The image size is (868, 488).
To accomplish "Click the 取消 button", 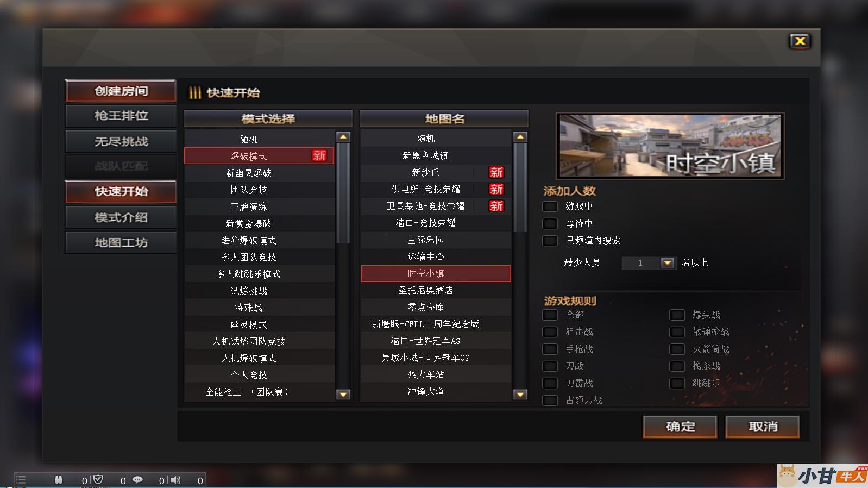I will 763,427.
